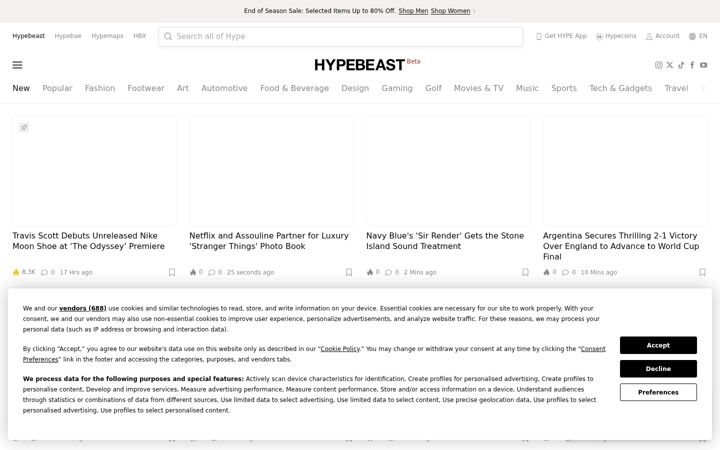Image resolution: width=720 pixels, height=450 pixels.
Task: Switch to the Hypebeast site link
Action: point(28,36)
